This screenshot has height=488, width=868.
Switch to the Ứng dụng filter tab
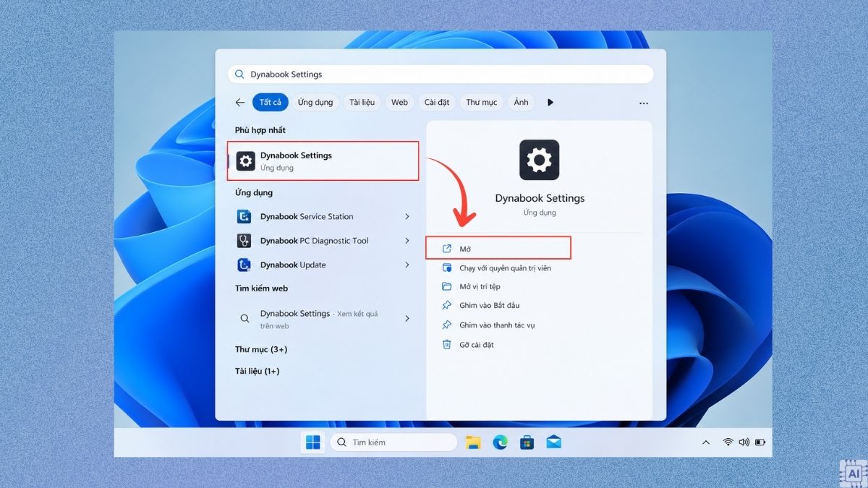point(315,103)
